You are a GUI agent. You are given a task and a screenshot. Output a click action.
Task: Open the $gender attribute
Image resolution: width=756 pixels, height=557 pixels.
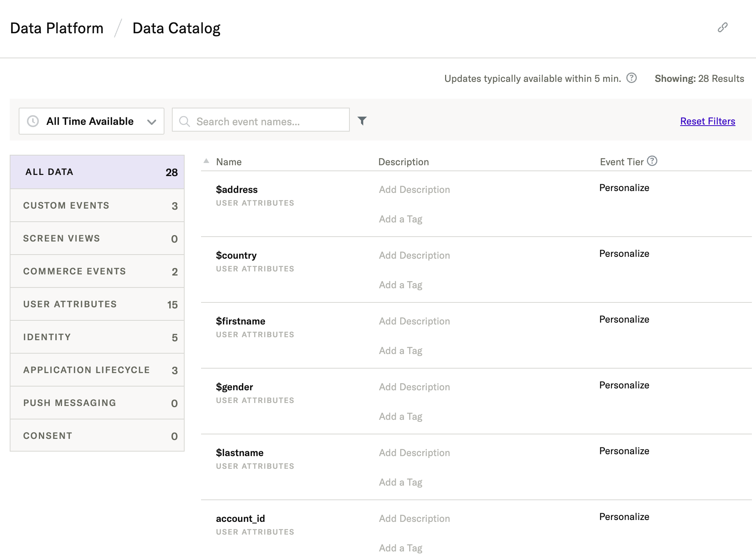234,387
